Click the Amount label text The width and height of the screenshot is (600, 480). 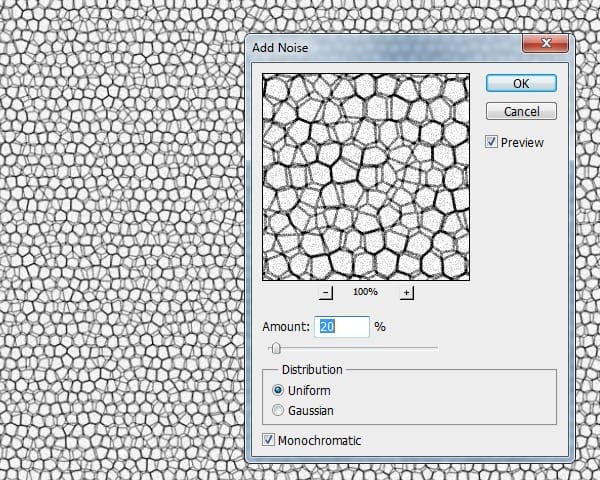286,327
